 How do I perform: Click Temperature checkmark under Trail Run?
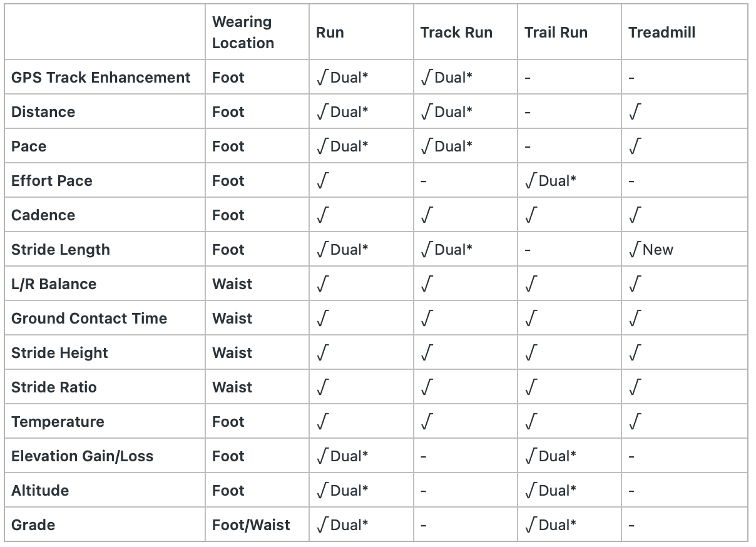pos(531,422)
